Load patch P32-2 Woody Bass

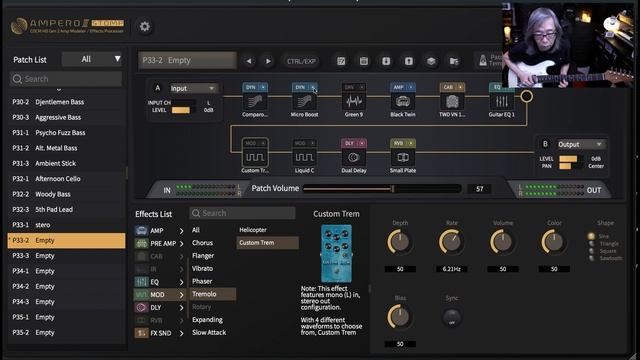coord(67,194)
